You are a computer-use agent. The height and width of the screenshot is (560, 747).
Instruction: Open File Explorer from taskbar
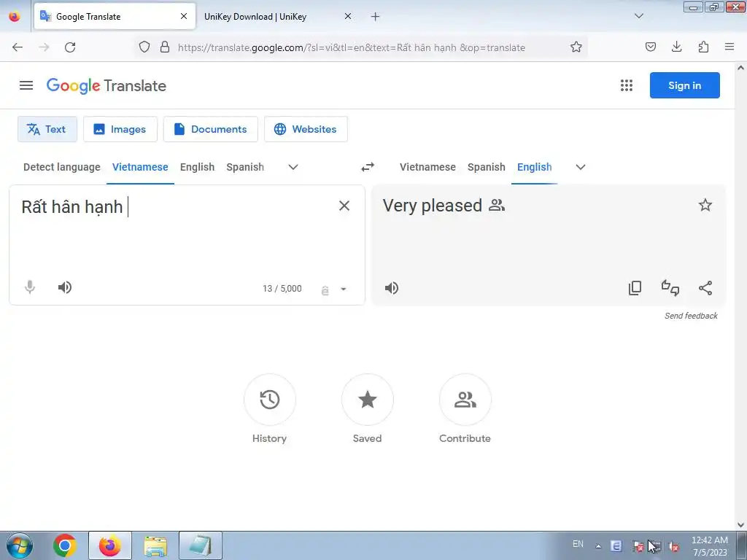point(155,545)
